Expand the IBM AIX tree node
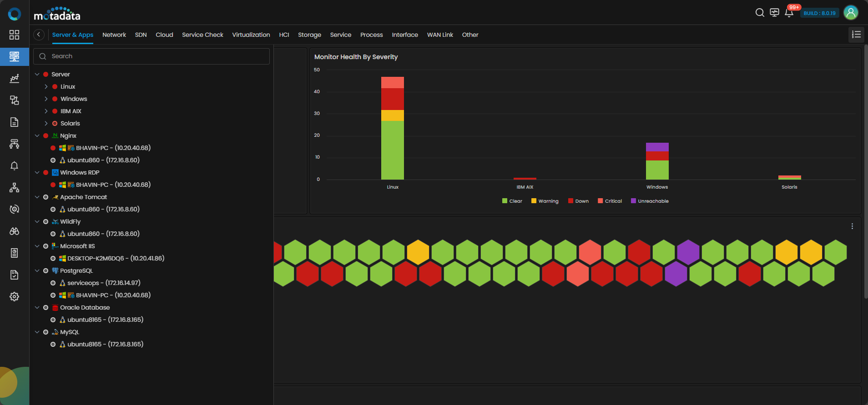 click(46, 111)
